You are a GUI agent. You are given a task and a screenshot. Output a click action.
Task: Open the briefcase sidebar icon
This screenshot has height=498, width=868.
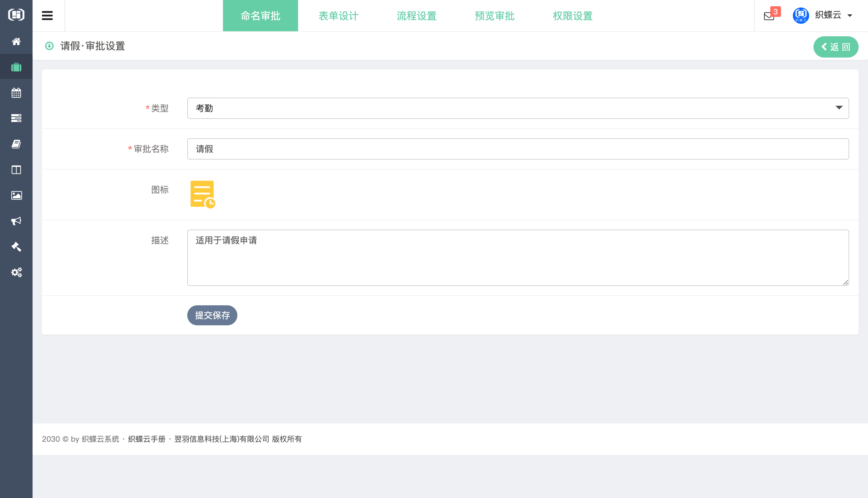click(16, 67)
